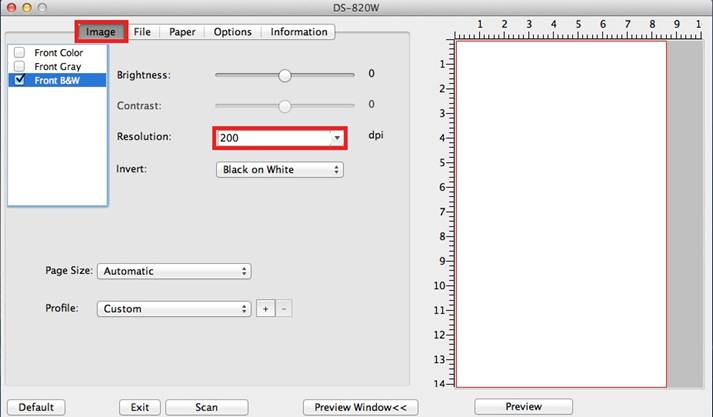Switch to the File tab
This screenshot has width=713, height=417.
142,32
